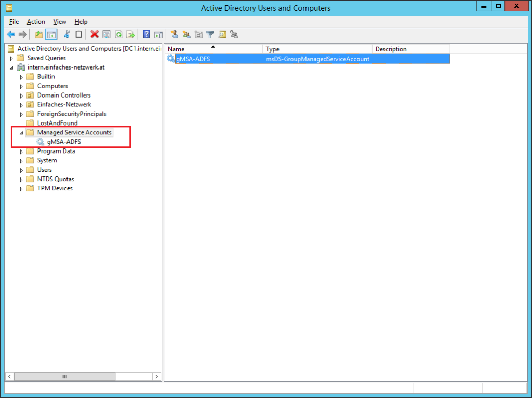Screen dimensions: 532x398
Task: Click the Export List toolbar icon
Action: point(130,34)
